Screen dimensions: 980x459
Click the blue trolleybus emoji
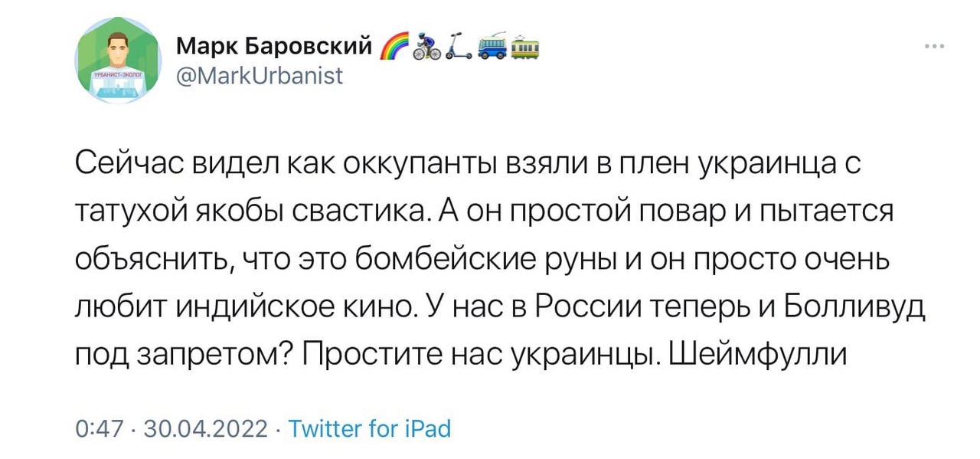pos(491,48)
